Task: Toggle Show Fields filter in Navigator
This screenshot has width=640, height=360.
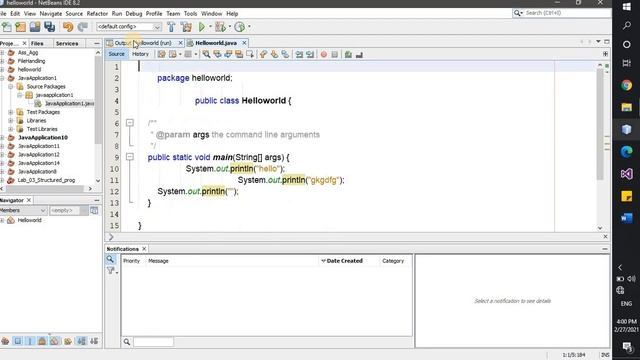Action: coord(18,341)
